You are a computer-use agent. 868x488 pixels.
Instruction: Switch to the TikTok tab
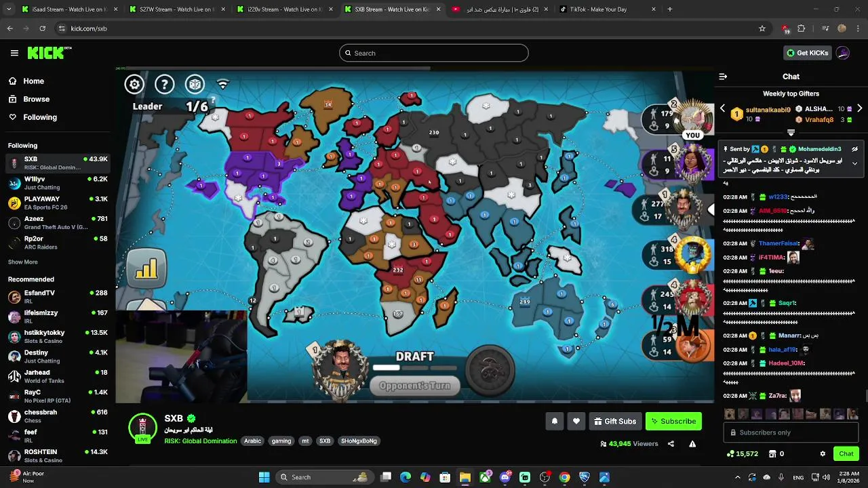pos(607,9)
